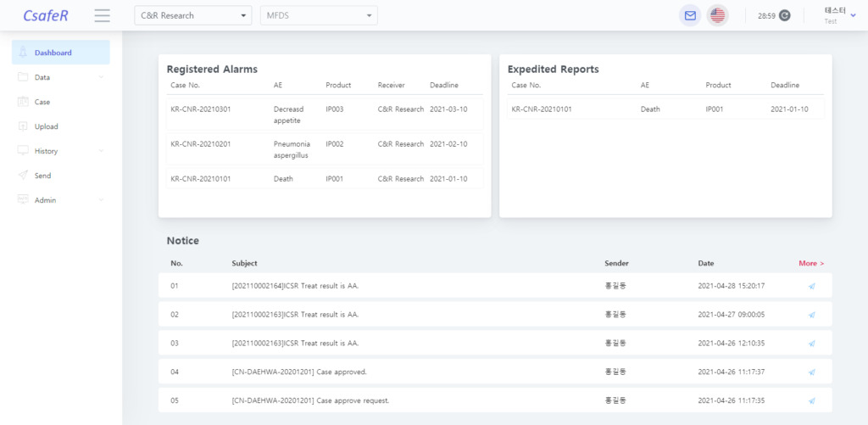Open notice 'Case approved.' subject
Image resolution: width=868 pixels, height=425 pixels.
[x=299, y=372]
